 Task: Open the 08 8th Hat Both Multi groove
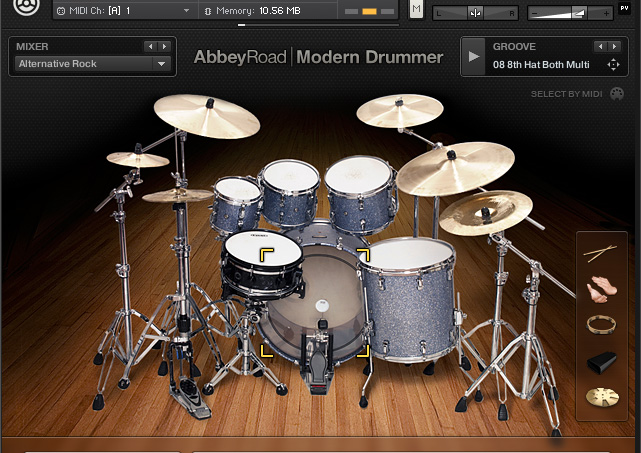coord(541,65)
